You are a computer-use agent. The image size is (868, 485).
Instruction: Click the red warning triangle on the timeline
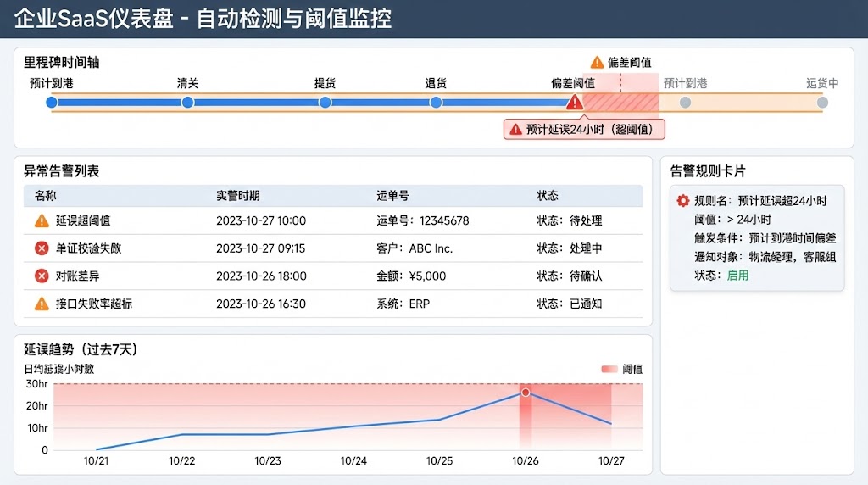pyautogui.click(x=575, y=103)
